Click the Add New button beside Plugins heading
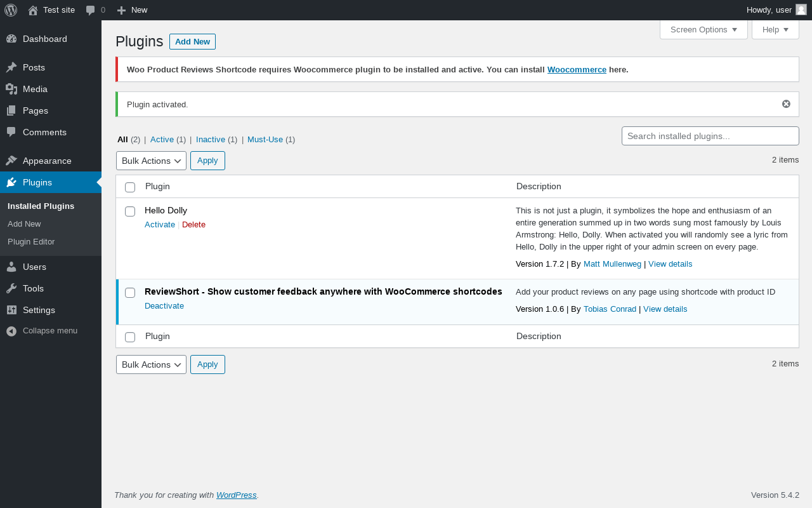The image size is (812, 508). (x=192, y=41)
